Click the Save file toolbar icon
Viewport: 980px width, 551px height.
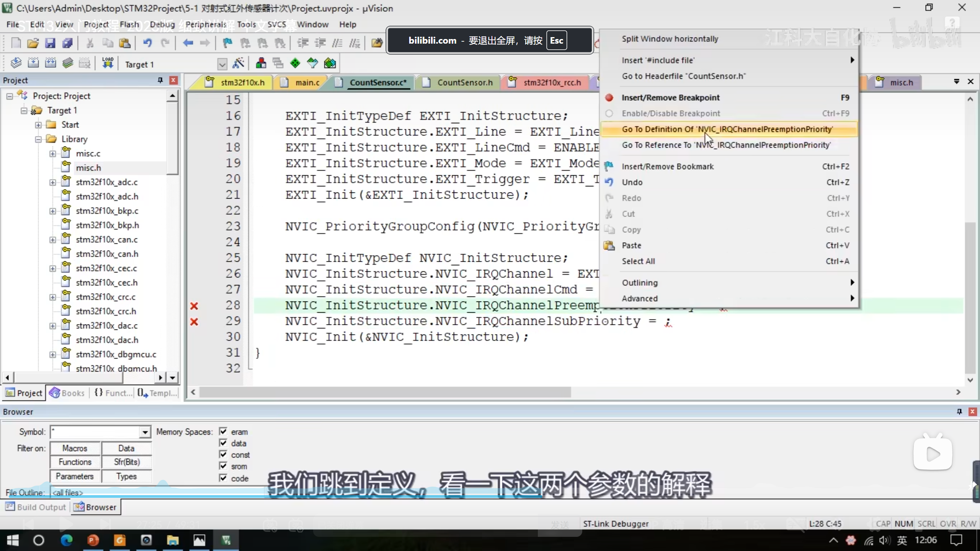50,43
